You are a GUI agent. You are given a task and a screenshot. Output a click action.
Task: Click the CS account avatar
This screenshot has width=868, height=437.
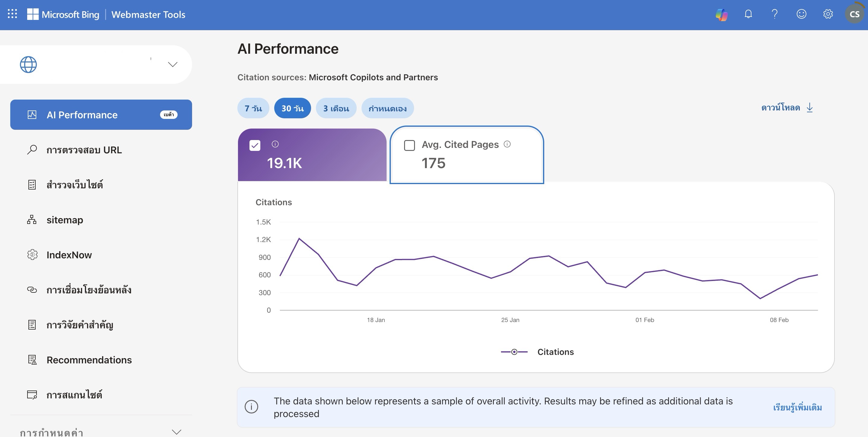854,14
